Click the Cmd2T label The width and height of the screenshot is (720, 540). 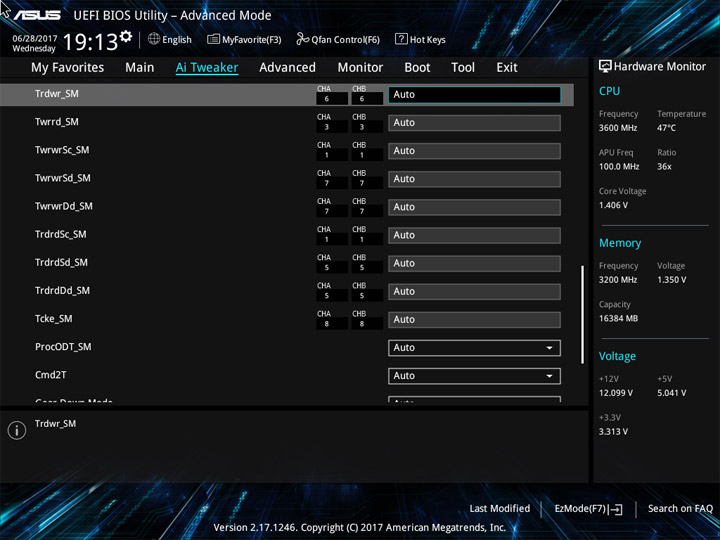[51, 375]
